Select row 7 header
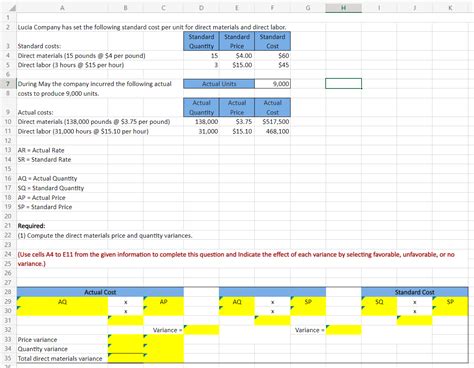Image resolution: width=474 pixels, height=368 pixels. [8, 84]
